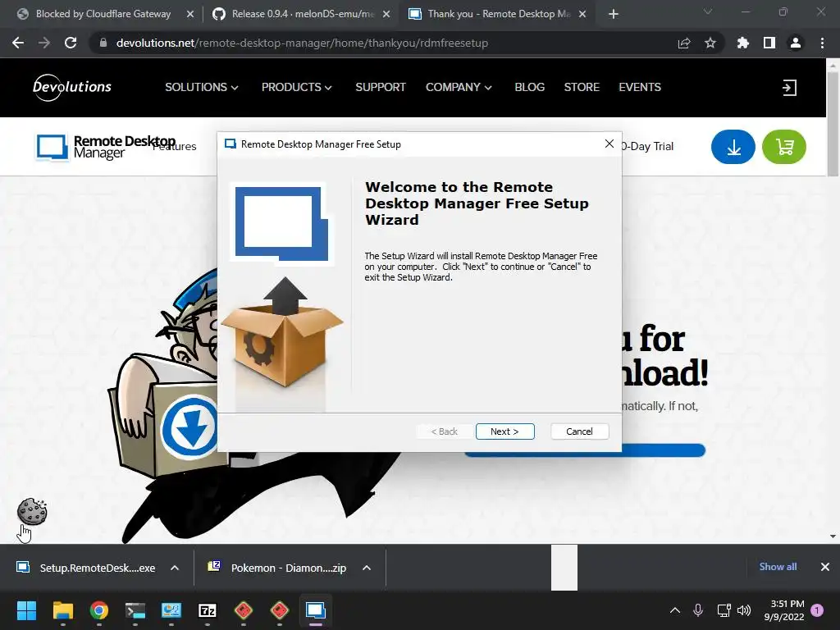Screen dimensions: 840x630
Task: Open Google Chrome from taskbar
Action: click(x=99, y=610)
